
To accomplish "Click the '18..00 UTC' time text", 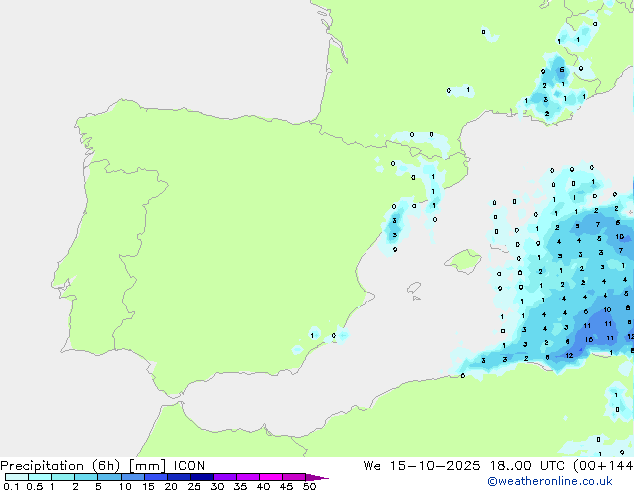I will point(527,466).
